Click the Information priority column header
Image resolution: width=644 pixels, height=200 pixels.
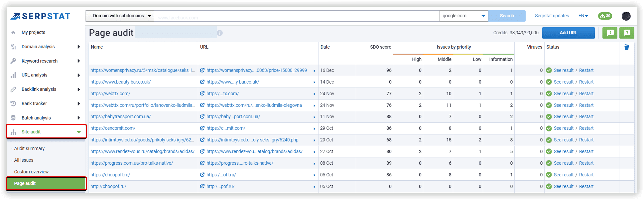(x=501, y=59)
